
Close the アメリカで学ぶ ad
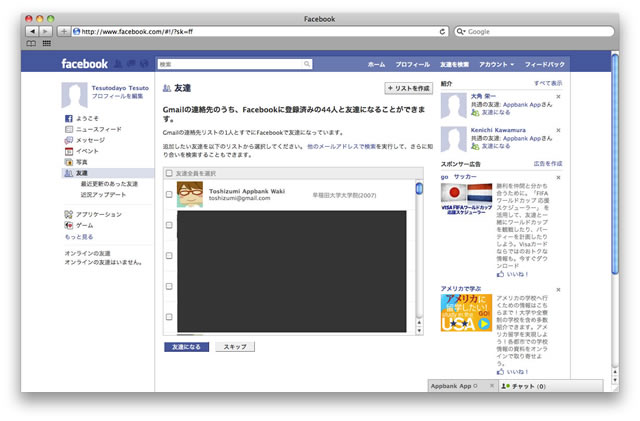[x=558, y=290]
